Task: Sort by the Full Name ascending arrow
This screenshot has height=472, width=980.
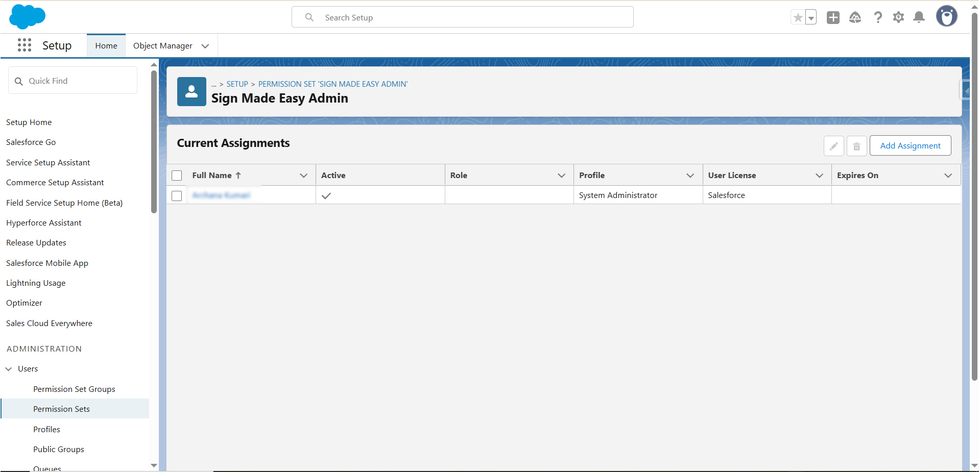Action: (x=238, y=175)
